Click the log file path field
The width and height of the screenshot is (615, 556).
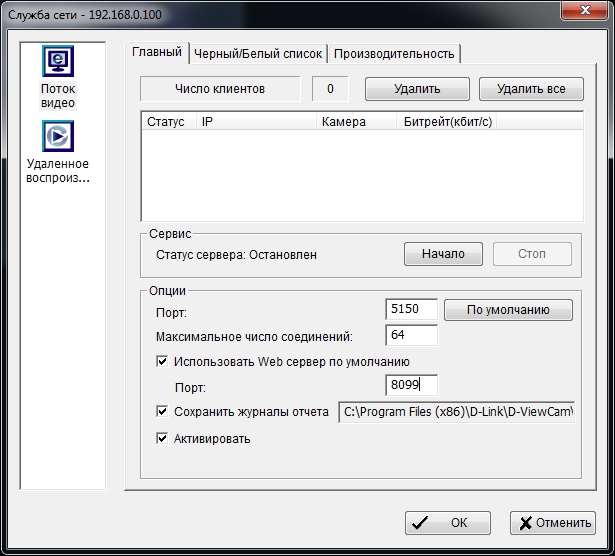pos(457,411)
